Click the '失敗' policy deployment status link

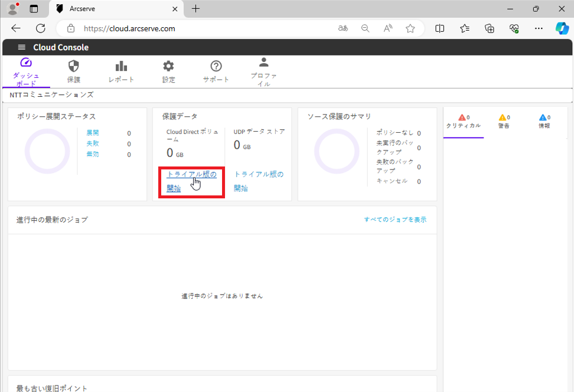[93, 143]
